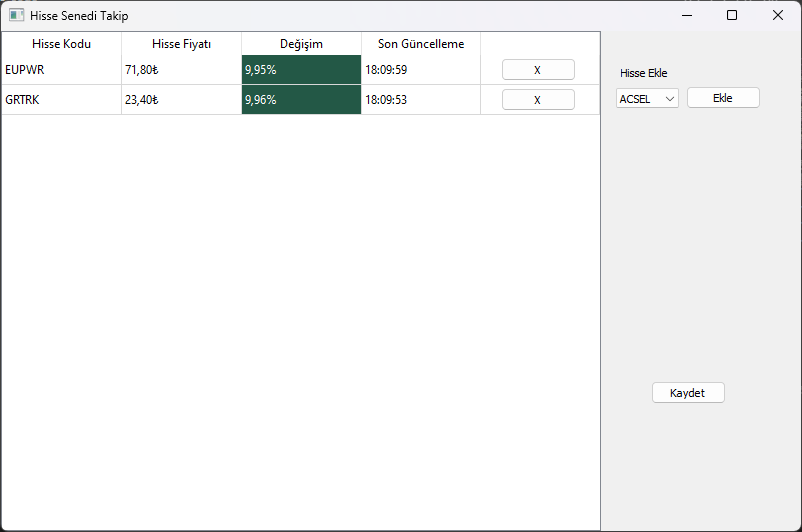The width and height of the screenshot is (802, 532).
Task: Click the Son Güncelleme column header
Action: tap(421, 44)
